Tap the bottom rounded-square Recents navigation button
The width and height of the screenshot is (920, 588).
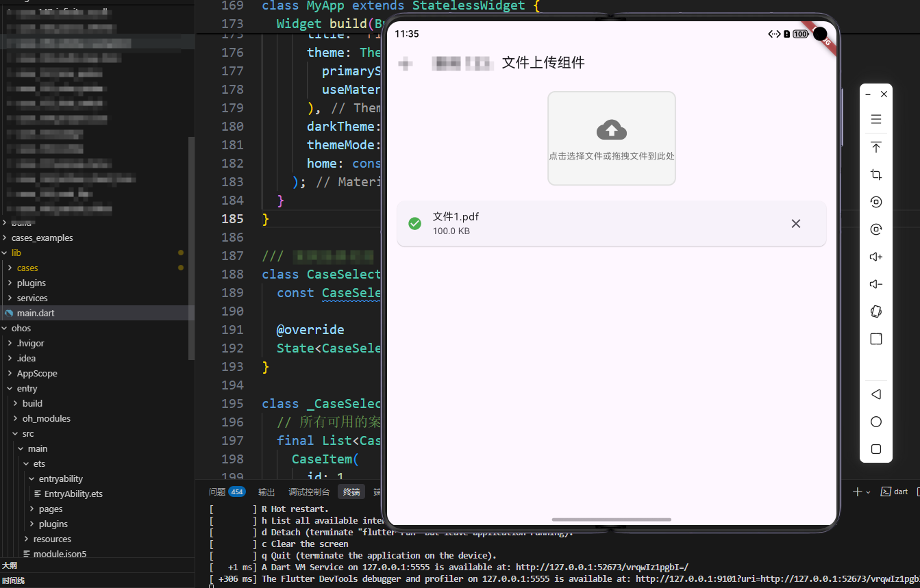point(876,449)
